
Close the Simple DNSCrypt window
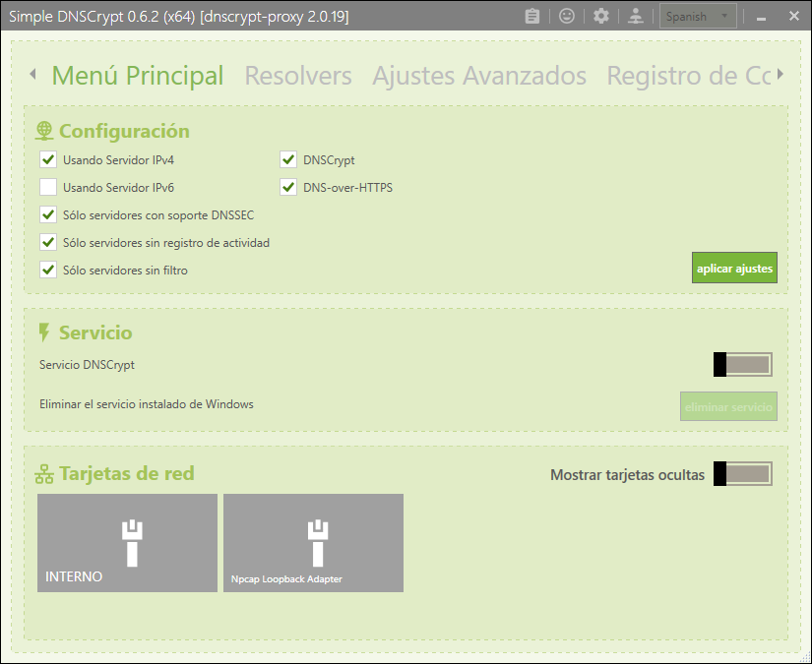pos(794,16)
